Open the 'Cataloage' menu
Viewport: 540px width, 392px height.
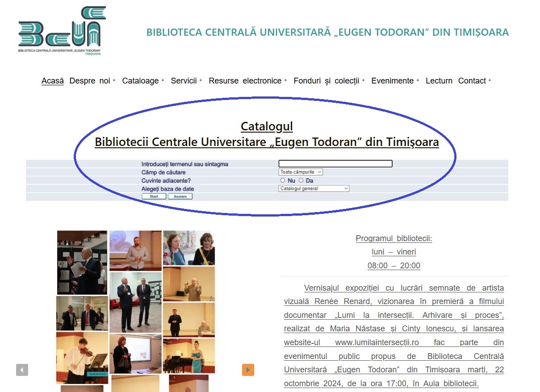pos(143,81)
